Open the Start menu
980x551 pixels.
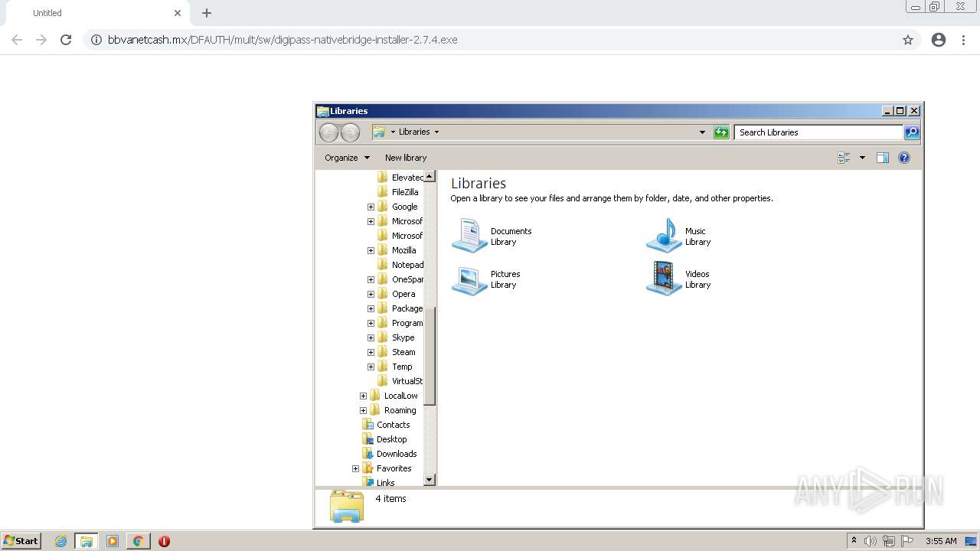click(x=21, y=541)
